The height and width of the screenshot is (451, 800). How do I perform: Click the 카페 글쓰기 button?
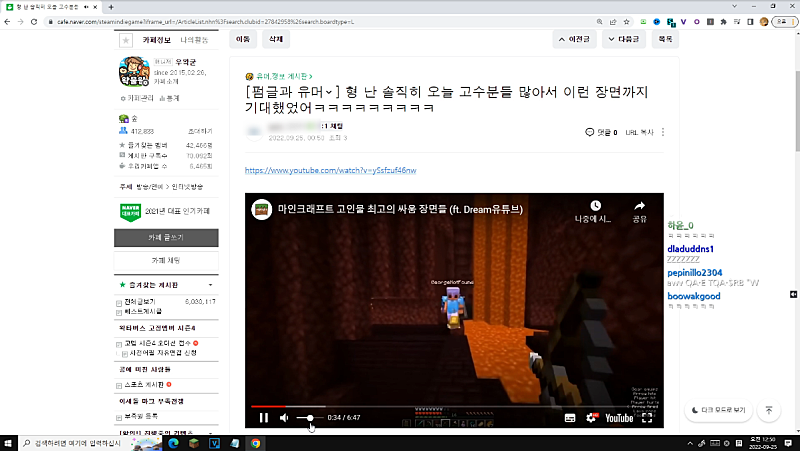click(x=166, y=238)
